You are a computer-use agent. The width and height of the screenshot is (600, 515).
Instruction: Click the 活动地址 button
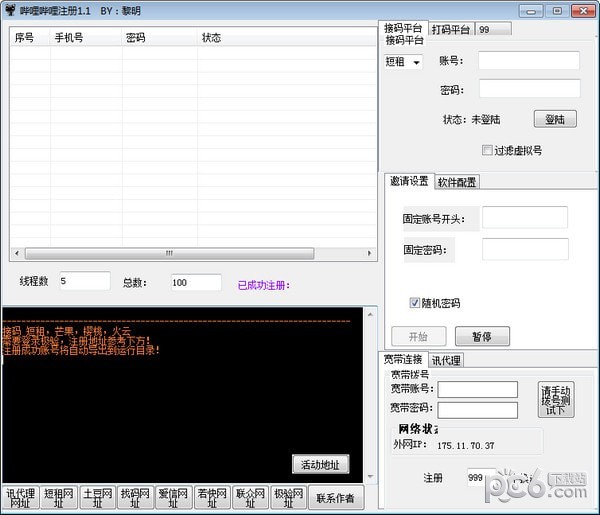[320, 464]
